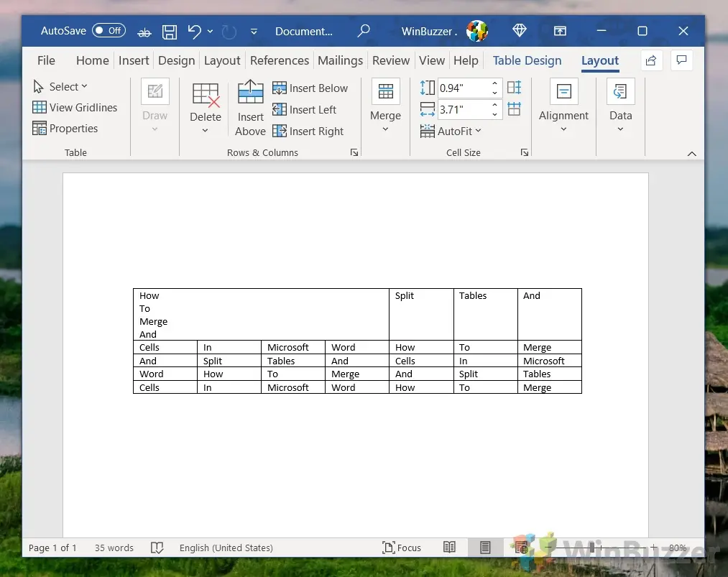Screen dimensions: 728x577
Task: Open the Table Design tab
Action: coord(527,60)
